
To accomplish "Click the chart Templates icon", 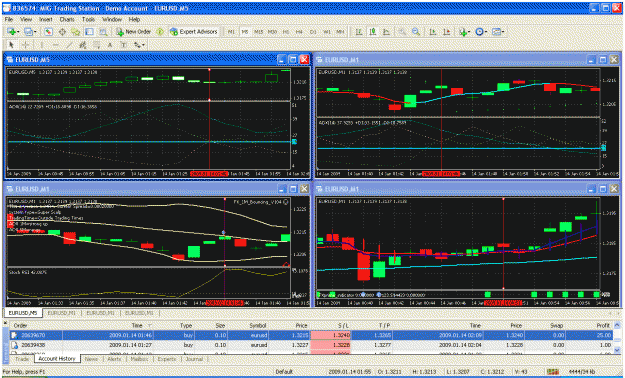I will [x=496, y=32].
